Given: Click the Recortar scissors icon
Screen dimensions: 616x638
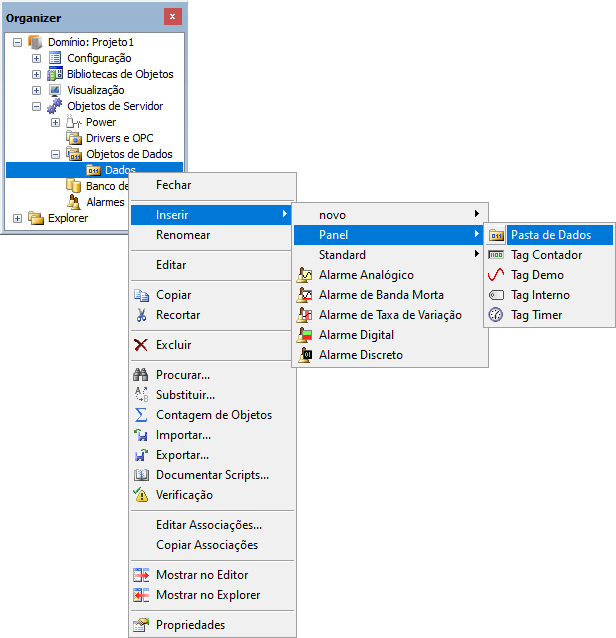Looking at the screenshot, I should 141,315.
